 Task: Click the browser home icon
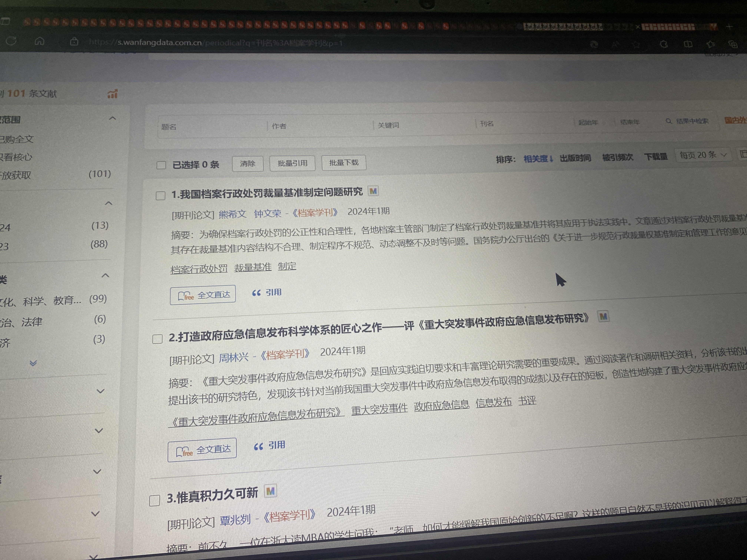39,41
